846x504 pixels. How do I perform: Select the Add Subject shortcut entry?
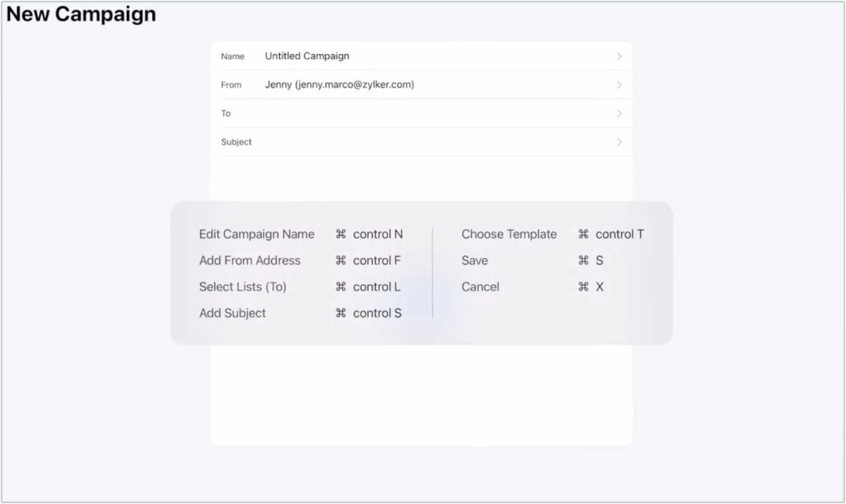coord(232,313)
